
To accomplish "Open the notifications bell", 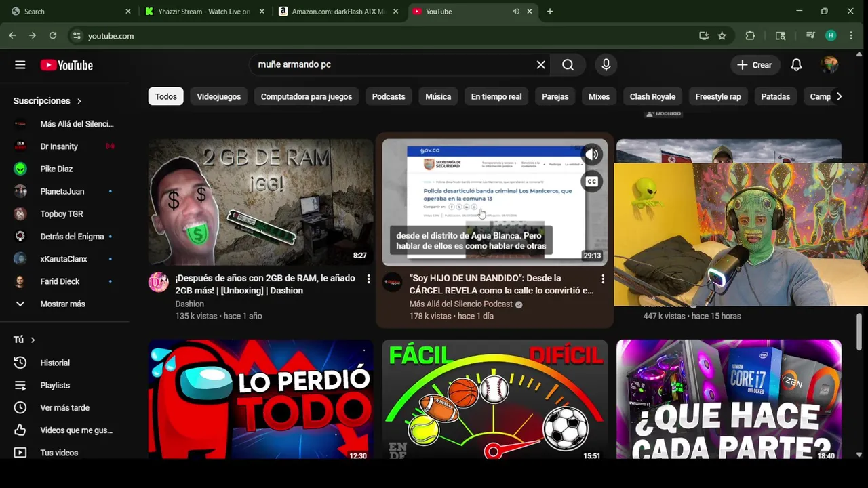I will click(x=796, y=65).
